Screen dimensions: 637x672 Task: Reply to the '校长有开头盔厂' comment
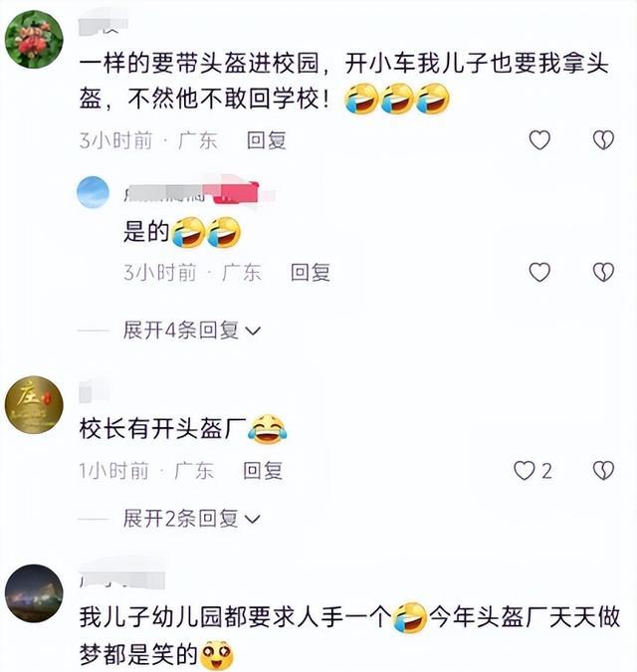point(263,471)
